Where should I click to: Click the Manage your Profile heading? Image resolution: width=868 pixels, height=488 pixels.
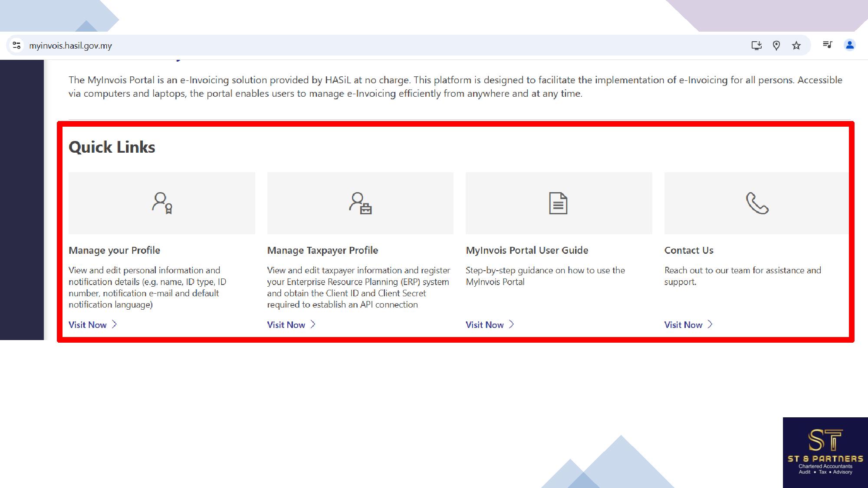pos(114,250)
